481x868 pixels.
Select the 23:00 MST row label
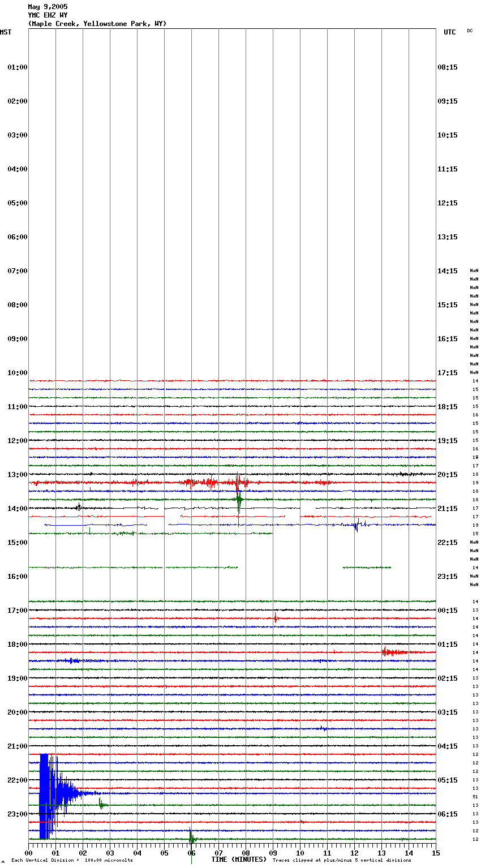(18, 814)
